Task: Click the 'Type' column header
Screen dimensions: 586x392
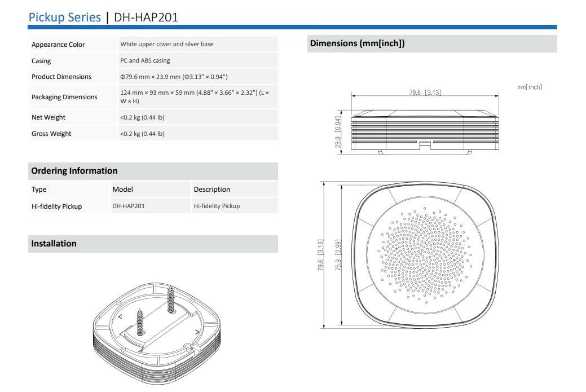Action: (39, 190)
